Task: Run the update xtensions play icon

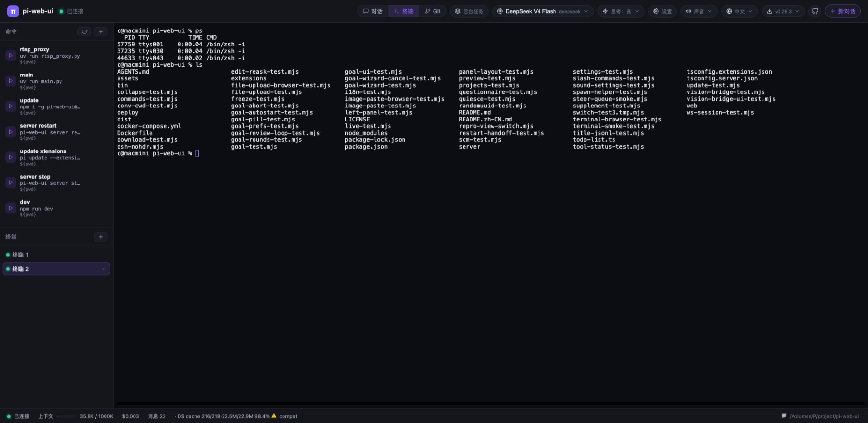Action: 11,157
